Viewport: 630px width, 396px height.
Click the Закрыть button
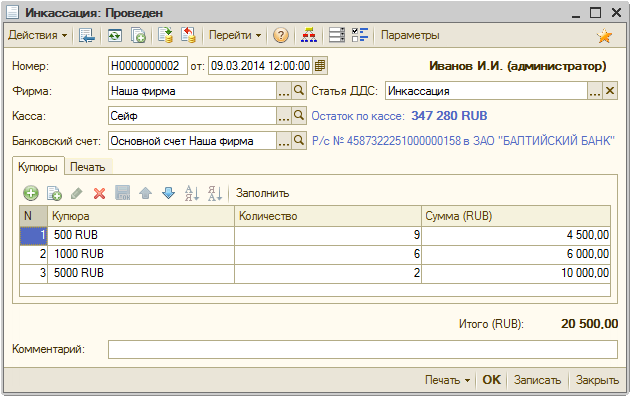[x=597, y=380]
